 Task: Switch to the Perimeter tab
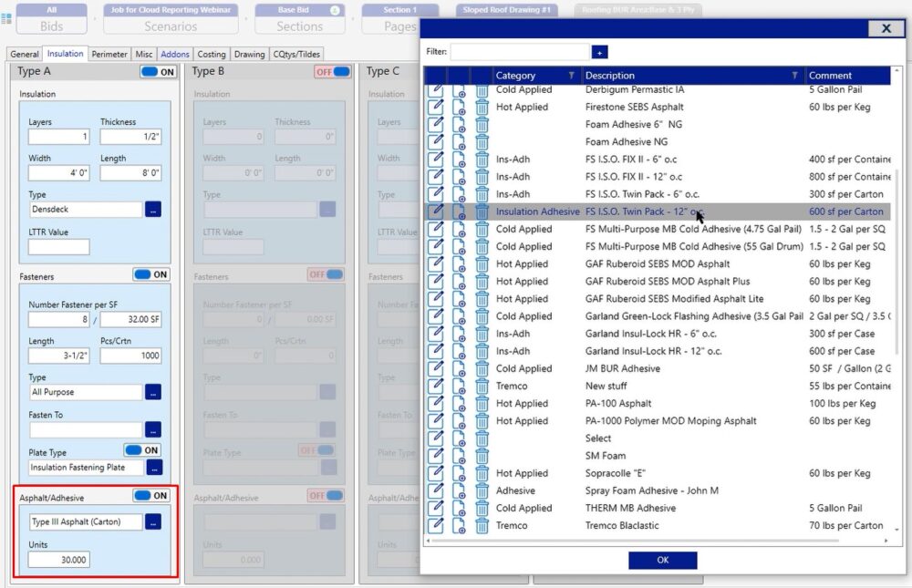click(x=109, y=54)
